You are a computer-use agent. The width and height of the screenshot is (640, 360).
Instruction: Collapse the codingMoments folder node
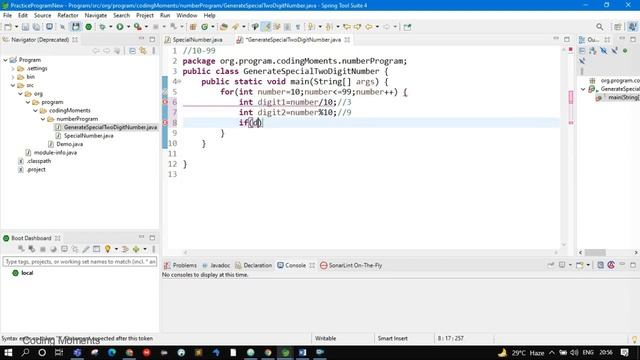point(36,111)
